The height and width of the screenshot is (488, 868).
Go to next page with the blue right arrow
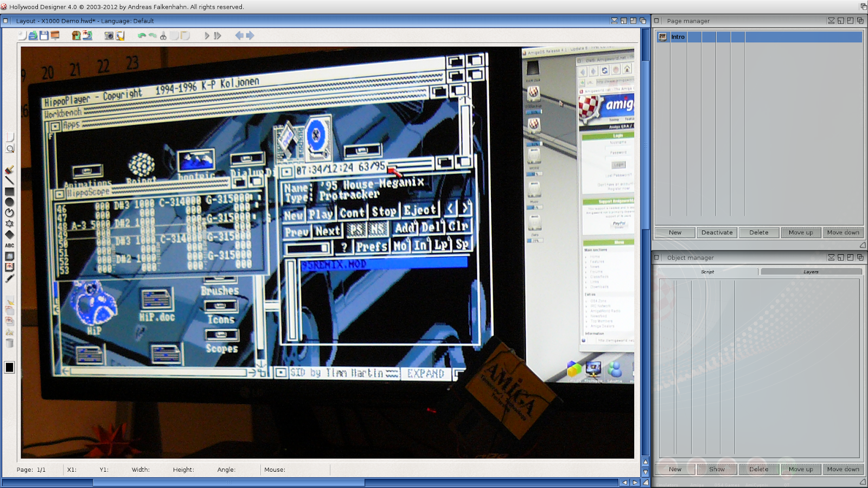(x=250, y=36)
